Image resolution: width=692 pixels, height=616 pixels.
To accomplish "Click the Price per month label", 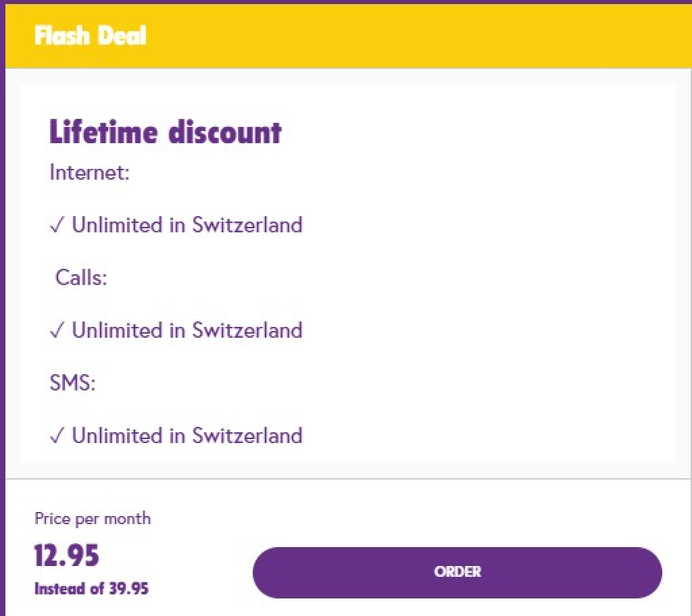I will pyautogui.click(x=93, y=519).
